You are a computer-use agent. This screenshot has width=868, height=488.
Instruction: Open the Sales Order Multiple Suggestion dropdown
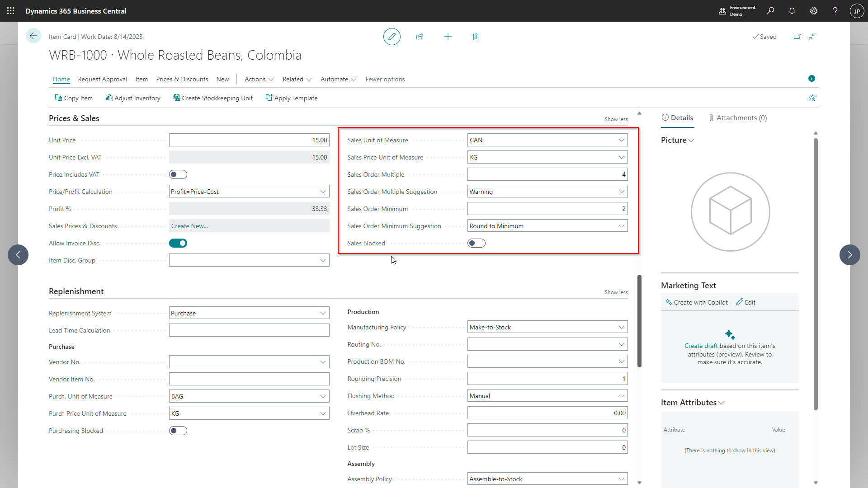tap(622, 191)
